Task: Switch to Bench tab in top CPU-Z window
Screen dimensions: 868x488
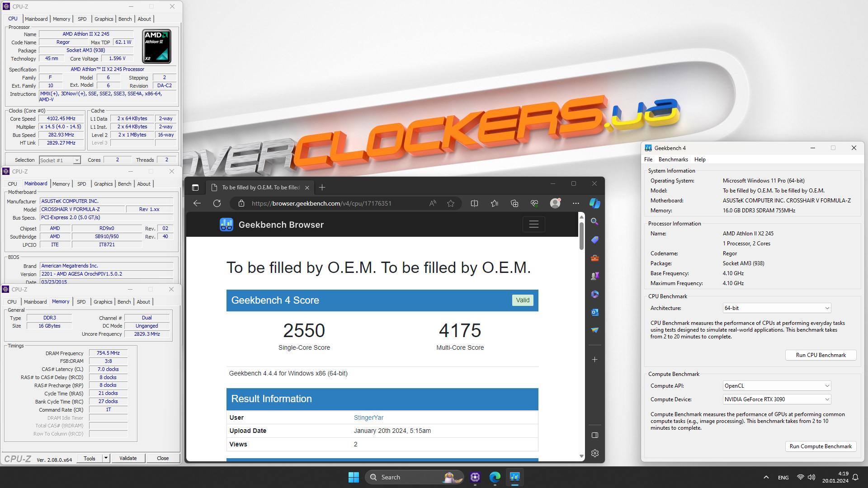Action: click(125, 19)
